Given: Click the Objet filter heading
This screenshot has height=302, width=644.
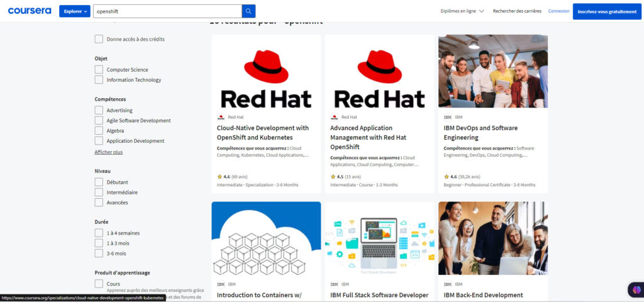Looking at the screenshot, I should [x=101, y=59].
